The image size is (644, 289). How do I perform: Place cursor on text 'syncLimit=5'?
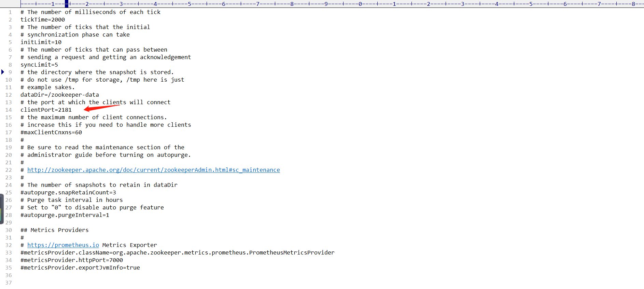pos(39,65)
